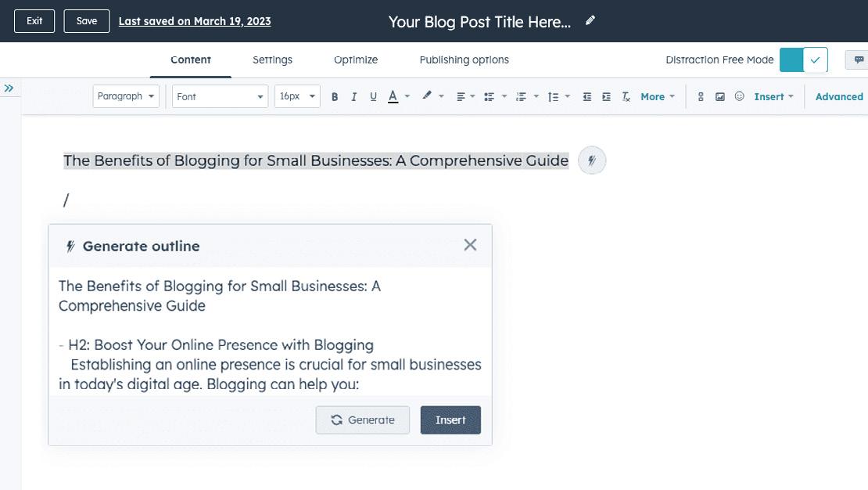This screenshot has width=868, height=490.
Task: Insert the generated outline
Action: pos(450,420)
